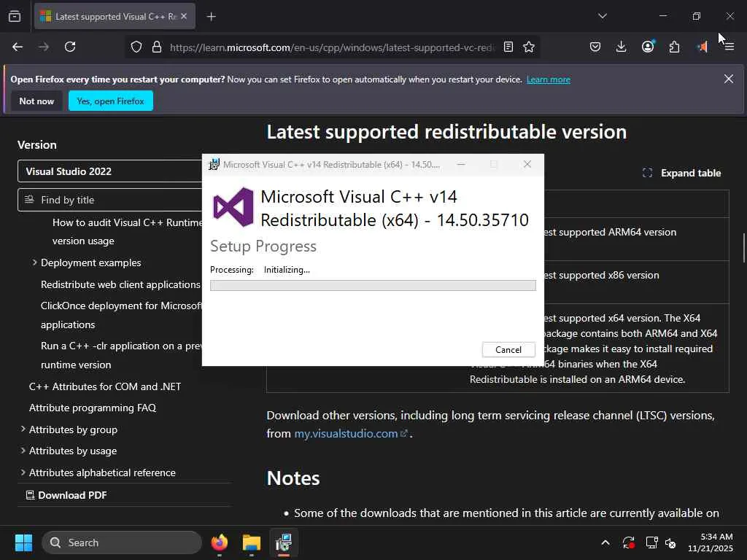This screenshot has height=560, width=747.
Task: Click installer title bar icon
Action: 214,164
